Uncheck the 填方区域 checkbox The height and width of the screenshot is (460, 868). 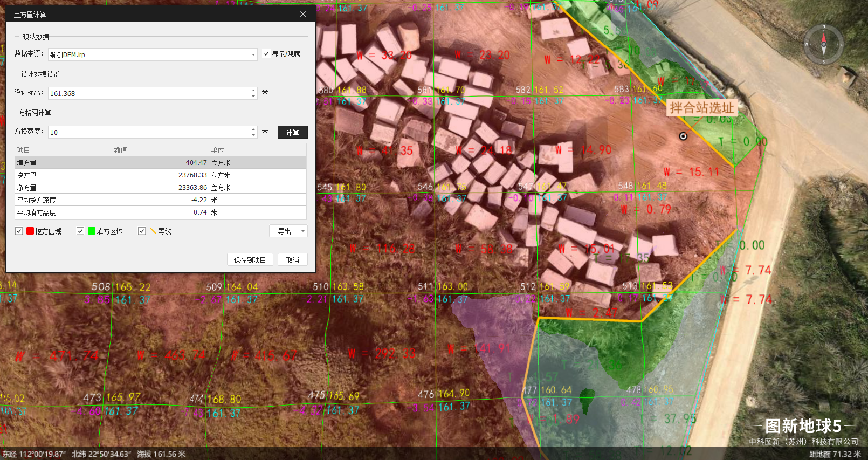click(80, 231)
